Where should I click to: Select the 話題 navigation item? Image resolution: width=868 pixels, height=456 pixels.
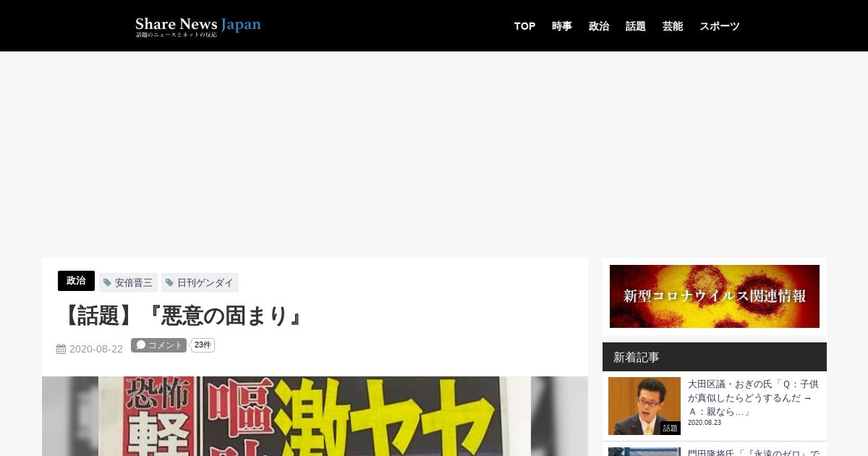click(635, 26)
